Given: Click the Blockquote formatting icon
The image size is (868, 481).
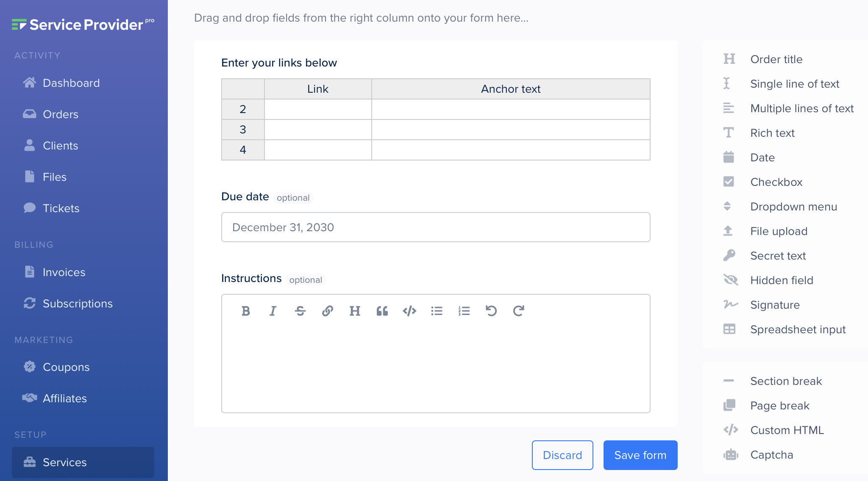Looking at the screenshot, I should (381, 310).
